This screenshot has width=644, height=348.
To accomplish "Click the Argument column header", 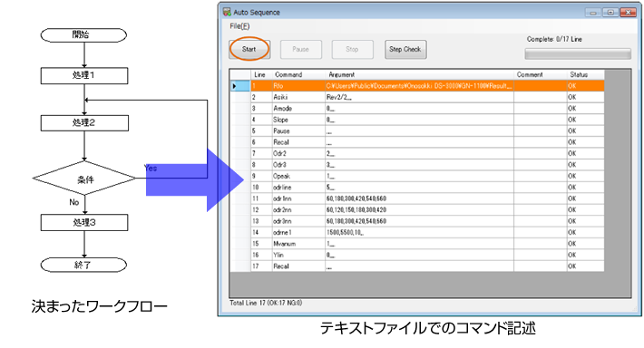I will click(419, 74).
